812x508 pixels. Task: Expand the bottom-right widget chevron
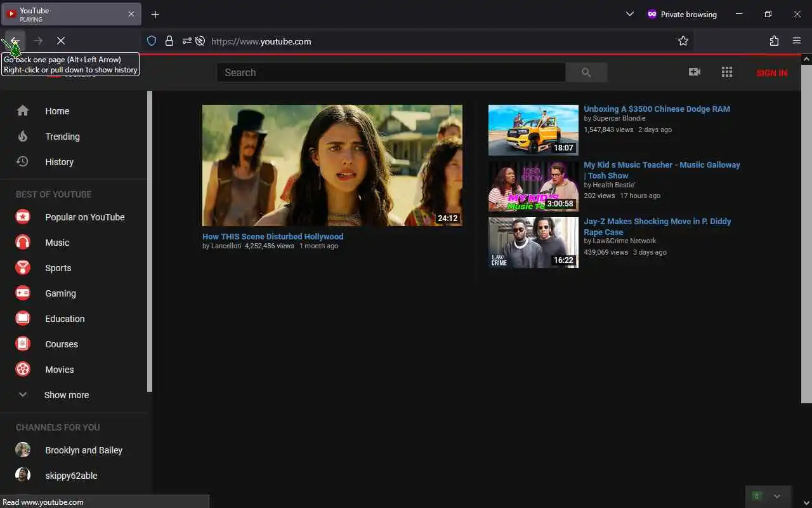click(x=776, y=496)
